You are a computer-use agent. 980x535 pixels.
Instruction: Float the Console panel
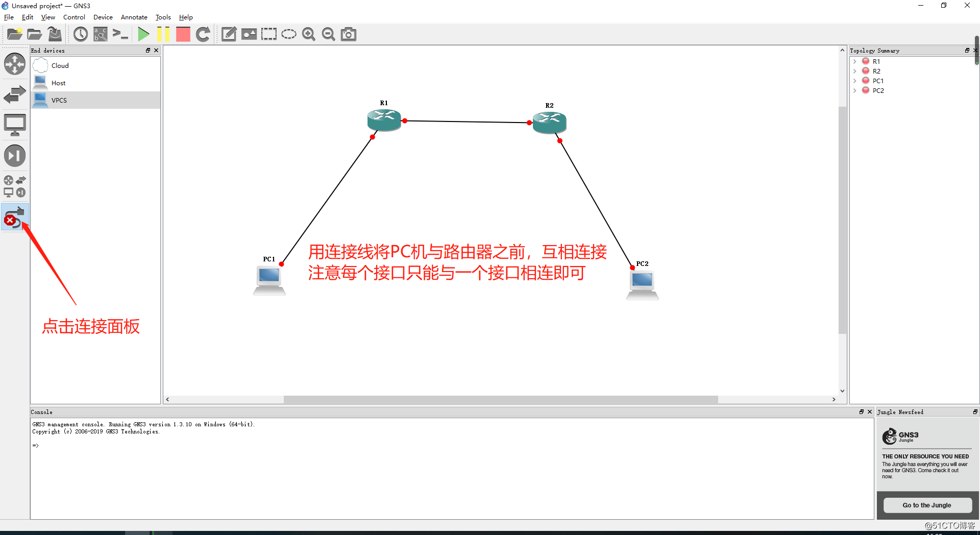tap(862, 411)
